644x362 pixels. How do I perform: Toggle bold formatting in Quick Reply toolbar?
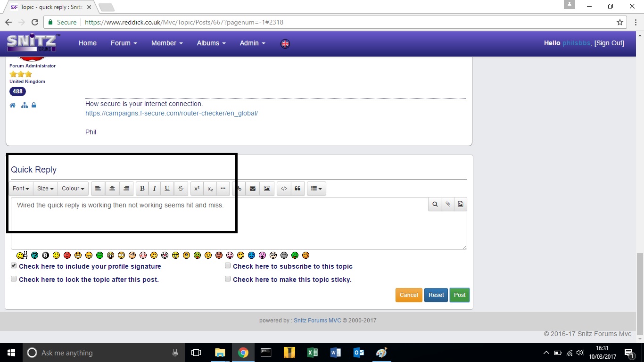142,189
